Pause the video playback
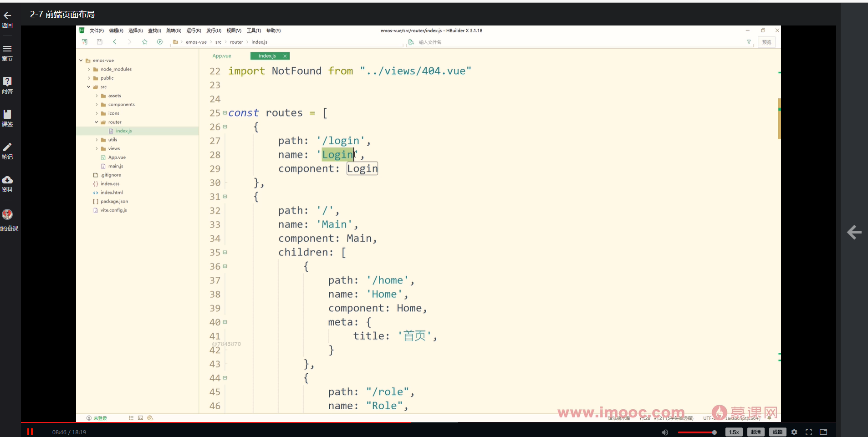 tap(30, 432)
